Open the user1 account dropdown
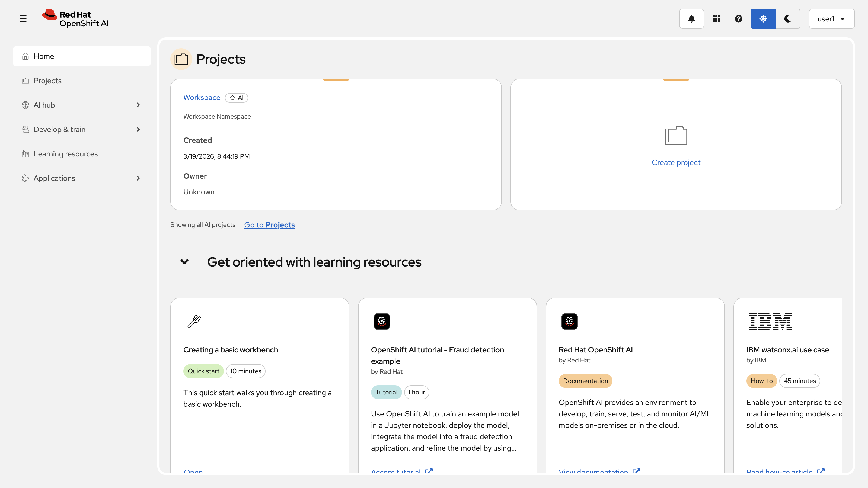Viewport: 868px width, 488px height. (831, 18)
